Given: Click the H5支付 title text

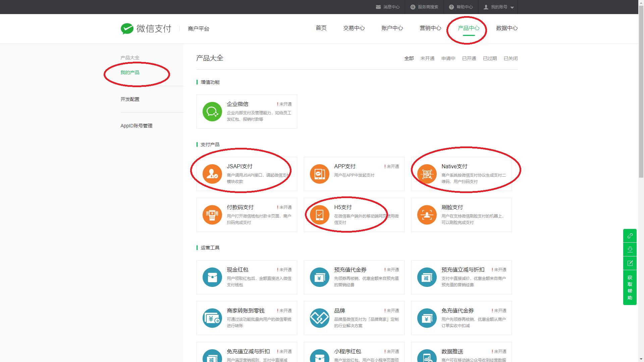Looking at the screenshot, I should 343,207.
